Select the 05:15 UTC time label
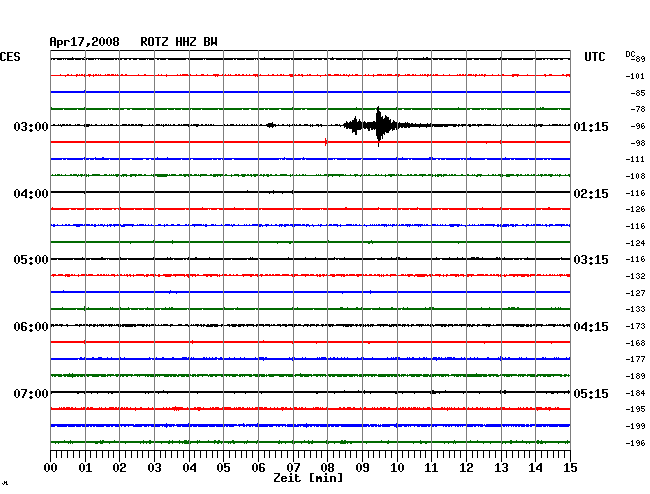 point(591,393)
